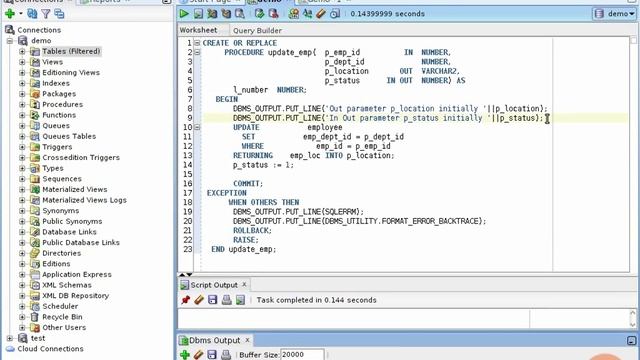Viewport: 640px width, 360px height.
Task: Minimize the Dbms Output panel
Action: coord(631,340)
